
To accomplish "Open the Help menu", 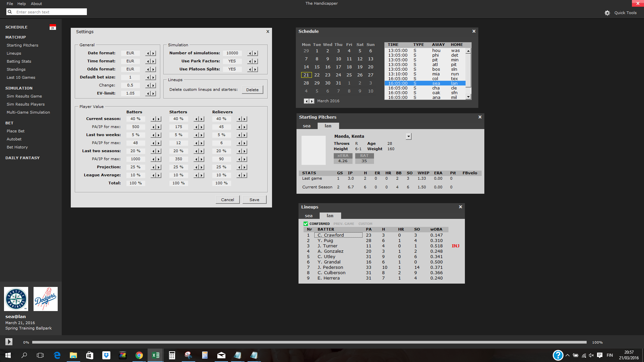I will click(x=21, y=4).
